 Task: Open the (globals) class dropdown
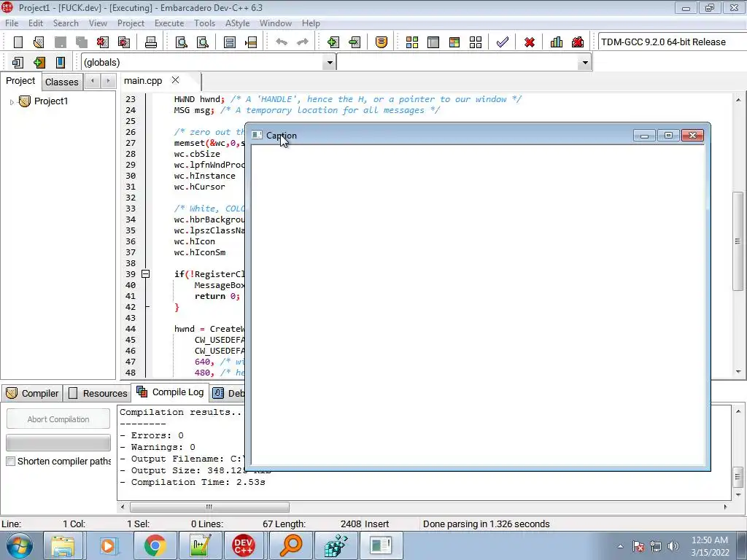(329, 63)
